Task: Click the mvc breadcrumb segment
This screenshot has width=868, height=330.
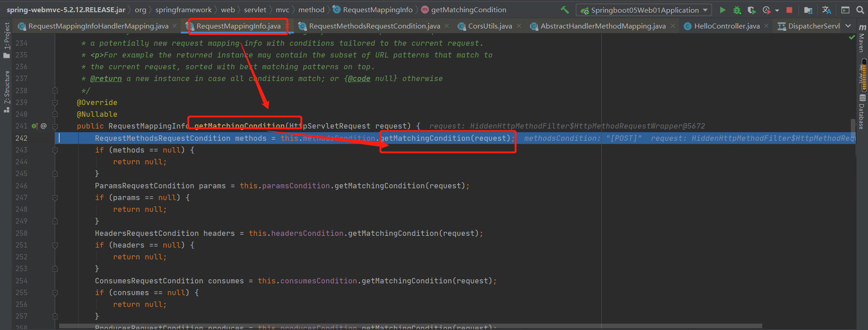Action: pyautogui.click(x=283, y=10)
